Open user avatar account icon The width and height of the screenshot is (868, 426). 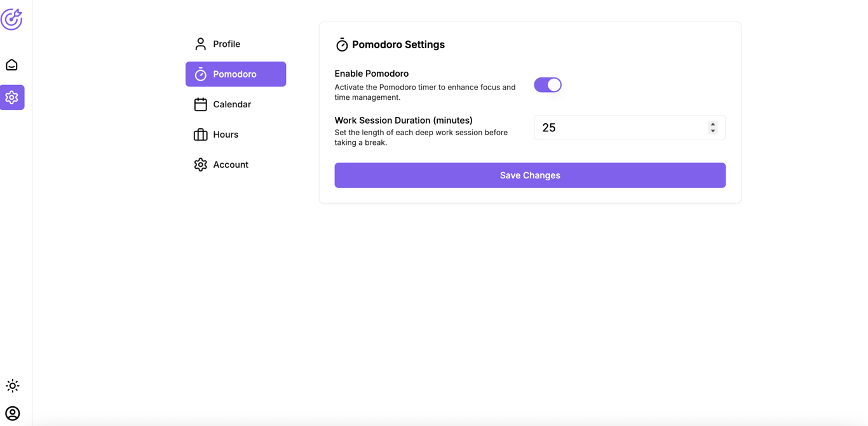click(12, 413)
